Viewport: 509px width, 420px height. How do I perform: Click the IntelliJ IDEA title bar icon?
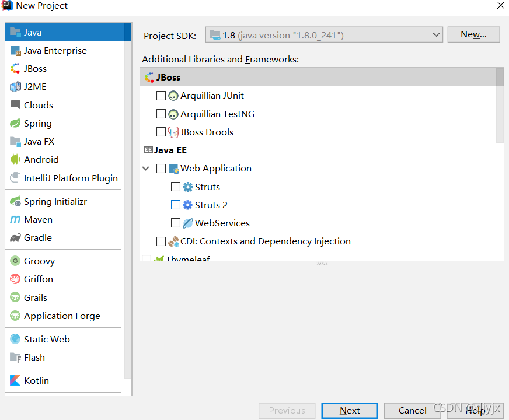[7, 5]
